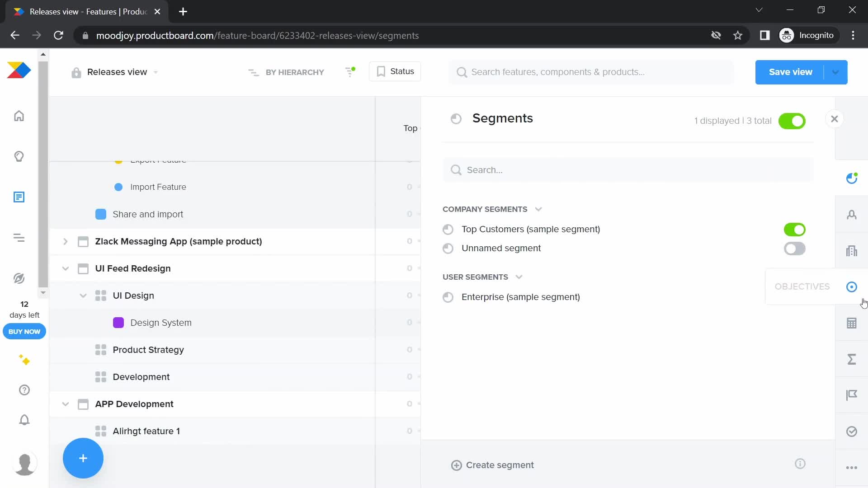Open the help question mark icon
868x488 pixels.
click(24, 390)
